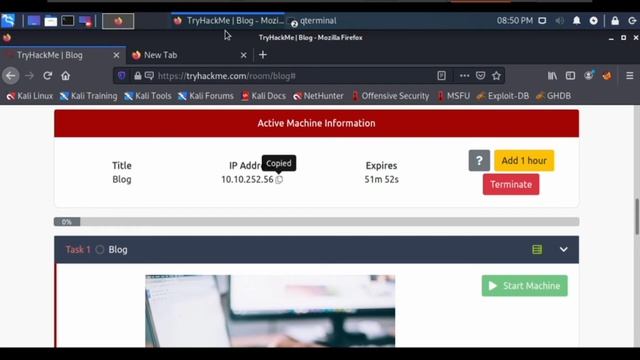Show sidebars icon in toolbar

(570, 76)
